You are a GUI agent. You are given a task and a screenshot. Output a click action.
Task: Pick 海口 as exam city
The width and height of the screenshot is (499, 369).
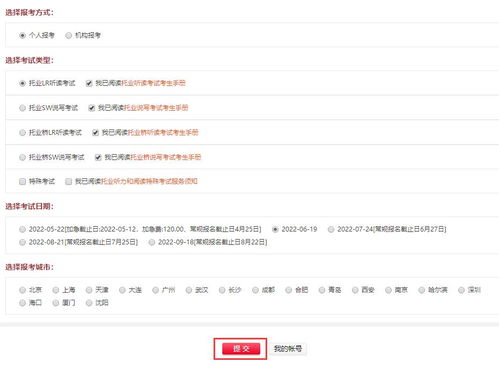point(22,303)
